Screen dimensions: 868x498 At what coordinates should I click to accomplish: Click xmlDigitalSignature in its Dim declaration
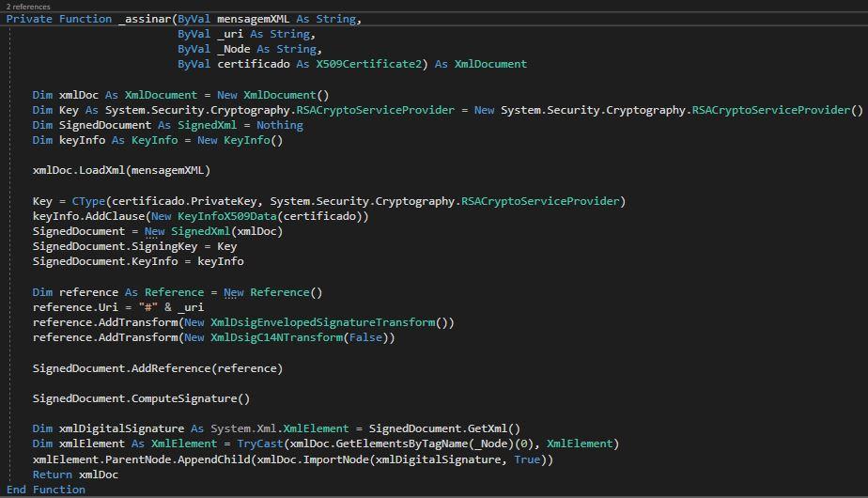point(122,428)
